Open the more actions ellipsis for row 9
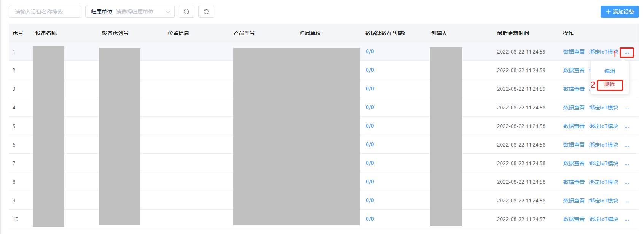644x234 pixels. click(x=627, y=201)
